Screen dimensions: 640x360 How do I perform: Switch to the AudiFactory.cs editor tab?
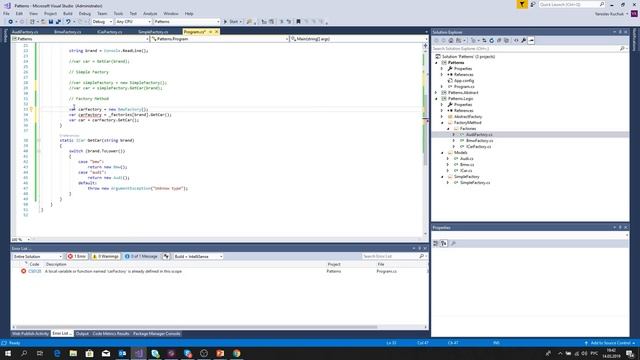click(25, 32)
